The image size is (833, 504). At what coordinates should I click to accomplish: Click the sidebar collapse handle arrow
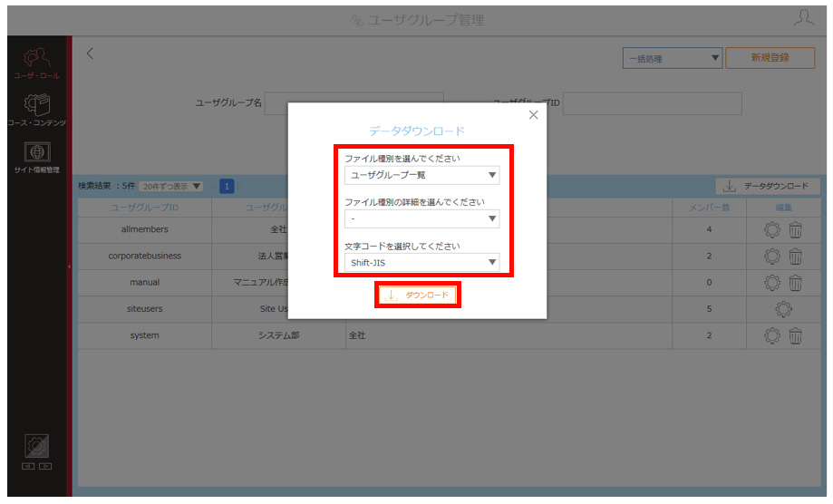69,267
